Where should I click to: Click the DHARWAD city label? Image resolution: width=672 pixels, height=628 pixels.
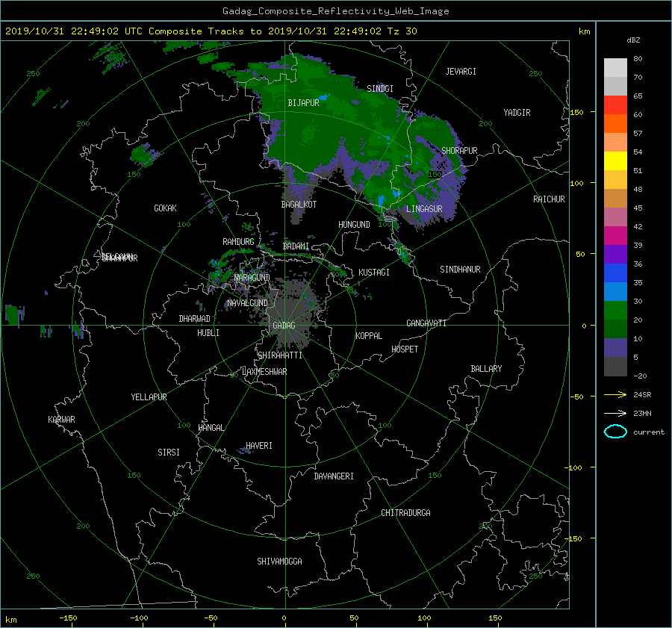click(x=195, y=319)
